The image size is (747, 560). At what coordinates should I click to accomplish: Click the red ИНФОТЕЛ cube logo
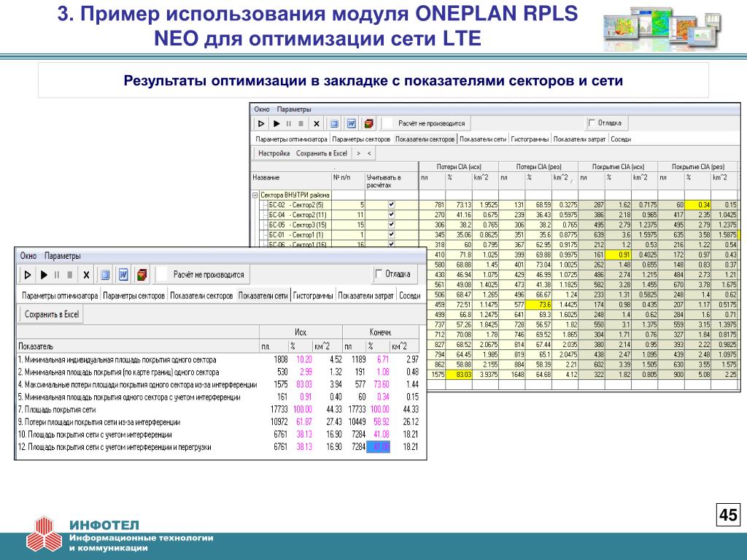[44, 534]
